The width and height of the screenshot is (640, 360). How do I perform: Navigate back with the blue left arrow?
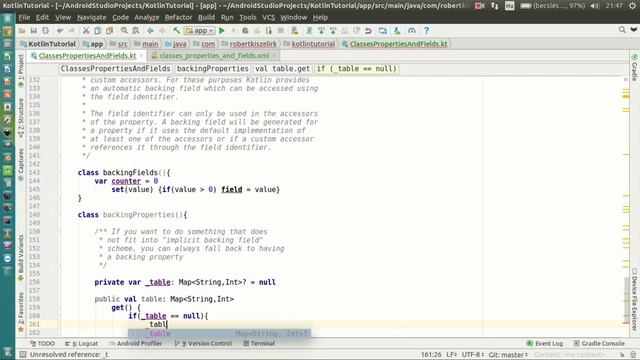click(x=150, y=31)
